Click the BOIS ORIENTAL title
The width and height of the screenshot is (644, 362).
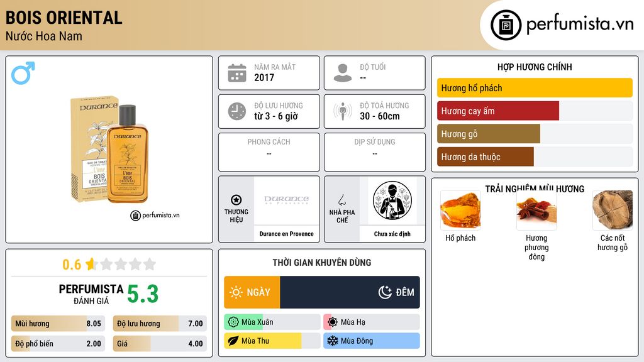tap(64, 18)
